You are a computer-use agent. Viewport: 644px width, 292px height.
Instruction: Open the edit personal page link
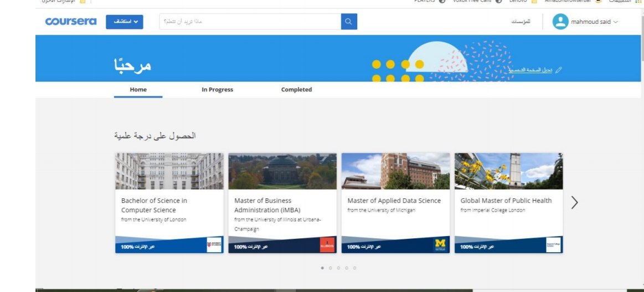click(530, 70)
